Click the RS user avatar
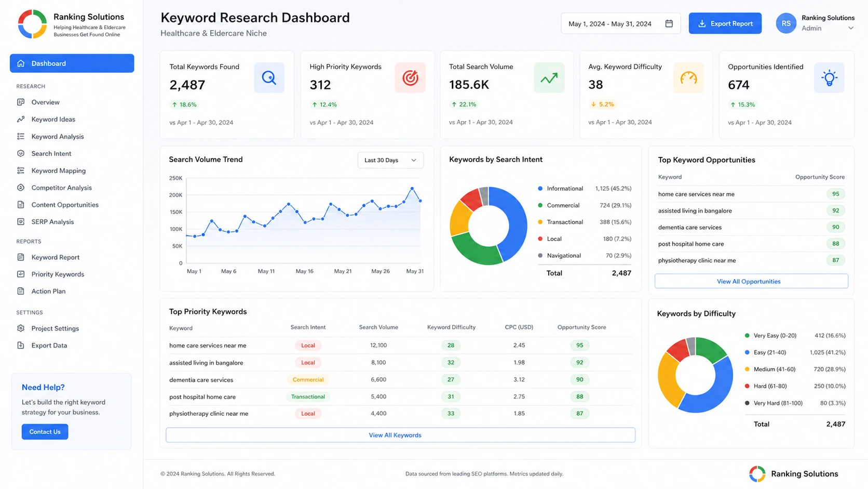Screen dimensions: 868x489 786,23
